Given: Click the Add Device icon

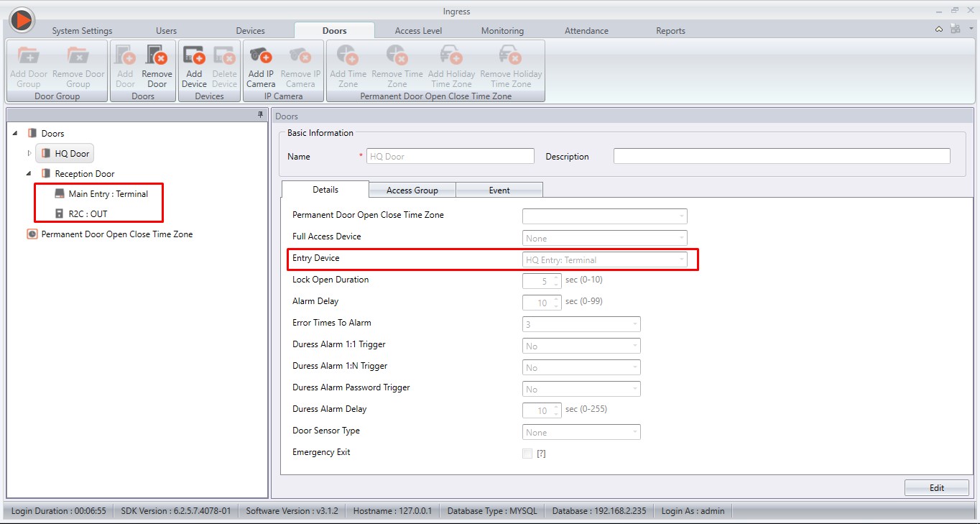Looking at the screenshot, I should [194, 55].
